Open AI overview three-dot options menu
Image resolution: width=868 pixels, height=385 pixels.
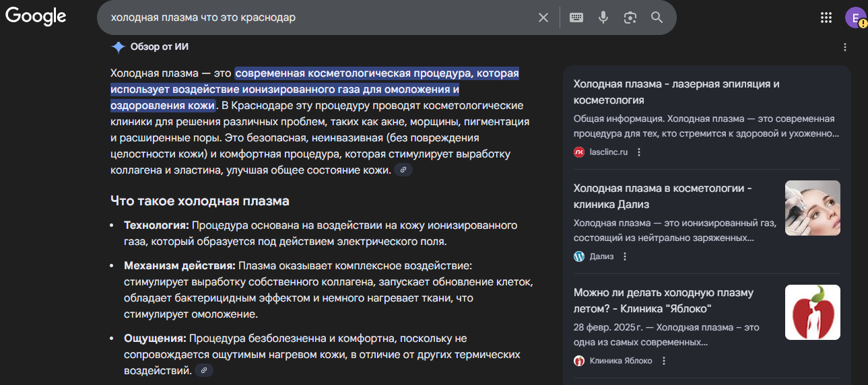tap(845, 47)
